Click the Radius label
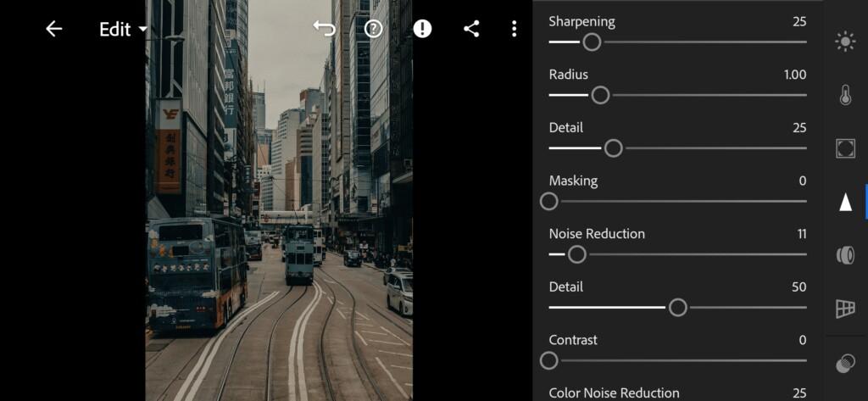 (569, 75)
